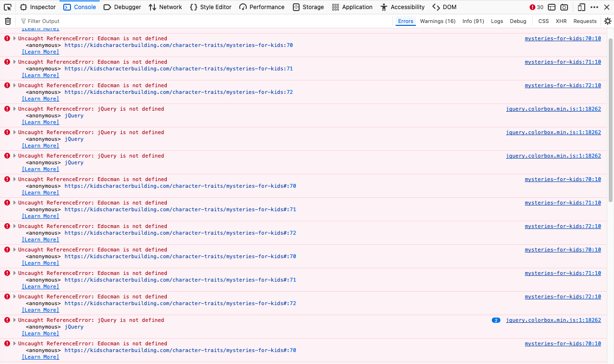Expand the jQuery error with the repeat badge 2
Viewport: 614px width, 364px height.
(x=15, y=320)
